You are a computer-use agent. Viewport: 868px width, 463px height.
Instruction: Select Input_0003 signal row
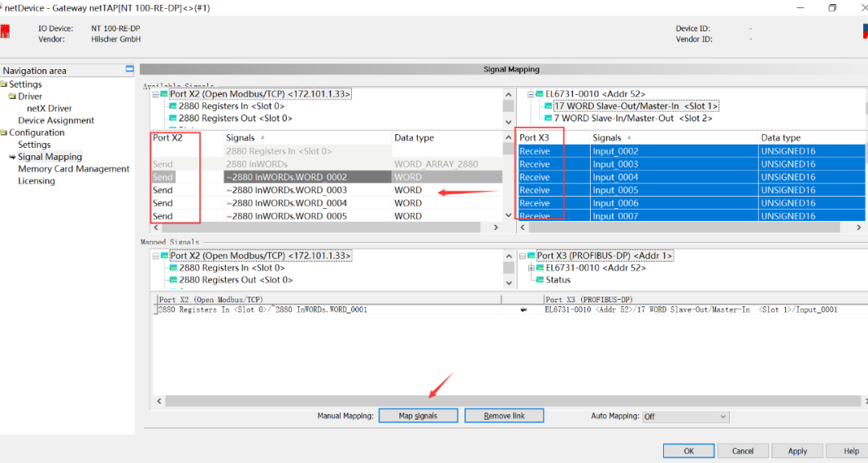coord(691,164)
